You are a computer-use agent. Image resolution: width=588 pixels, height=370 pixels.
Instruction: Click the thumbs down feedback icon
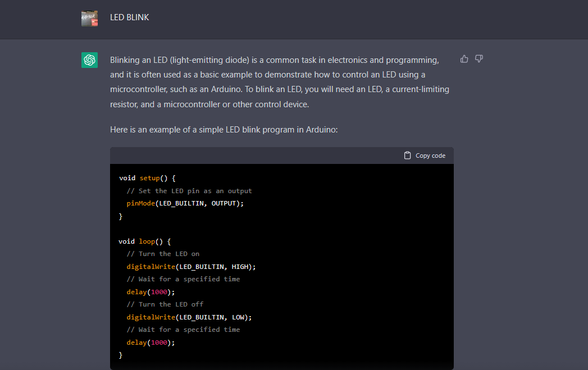(x=479, y=59)
